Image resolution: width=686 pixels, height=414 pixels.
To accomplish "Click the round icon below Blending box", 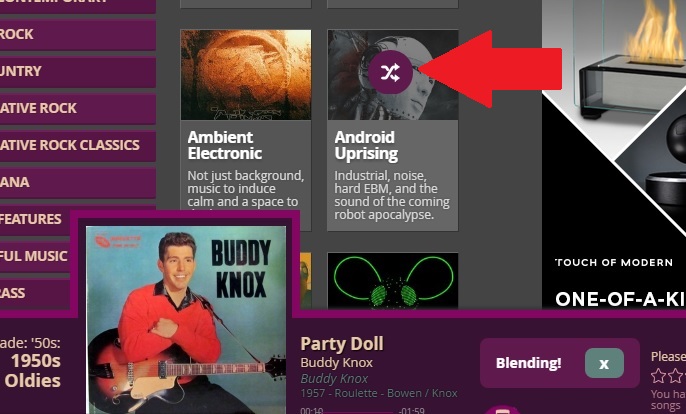I will click(x=502, y=410).
